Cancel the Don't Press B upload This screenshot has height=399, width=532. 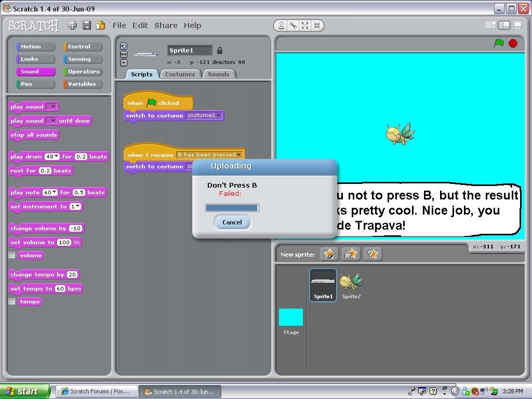click(x=232, y=222)
